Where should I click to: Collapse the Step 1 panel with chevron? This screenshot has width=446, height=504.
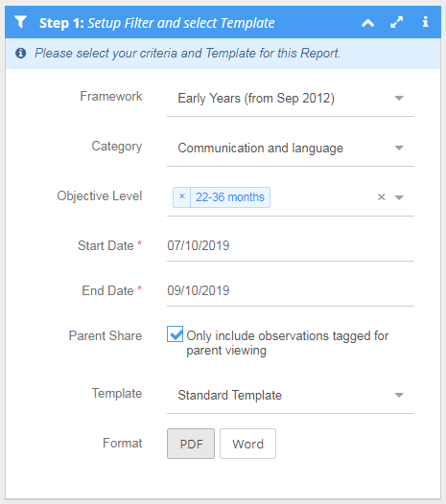[x=367, y=23]
